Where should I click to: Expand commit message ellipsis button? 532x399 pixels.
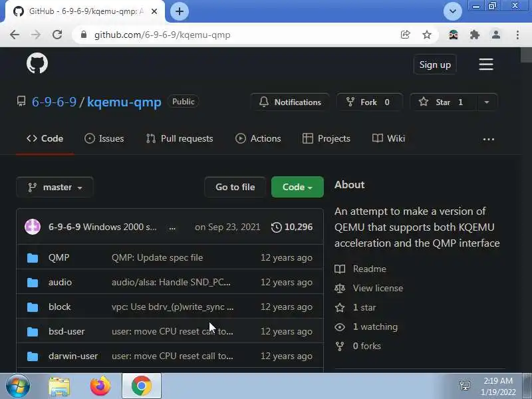(172, 227)
